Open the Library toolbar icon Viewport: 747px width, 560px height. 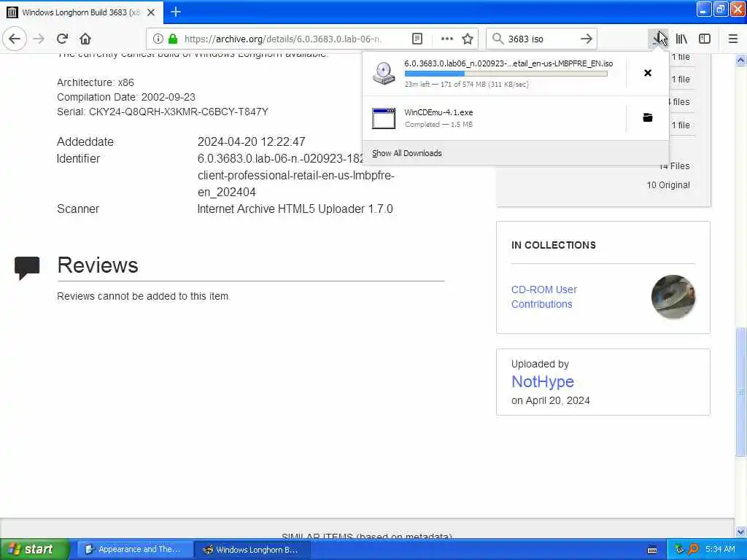(681, 39)
